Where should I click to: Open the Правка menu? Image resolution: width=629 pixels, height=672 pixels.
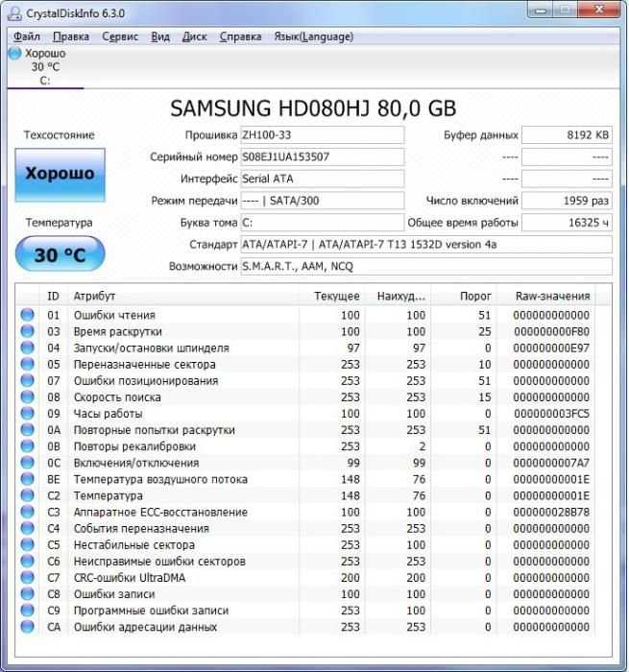tap(71, 36)
